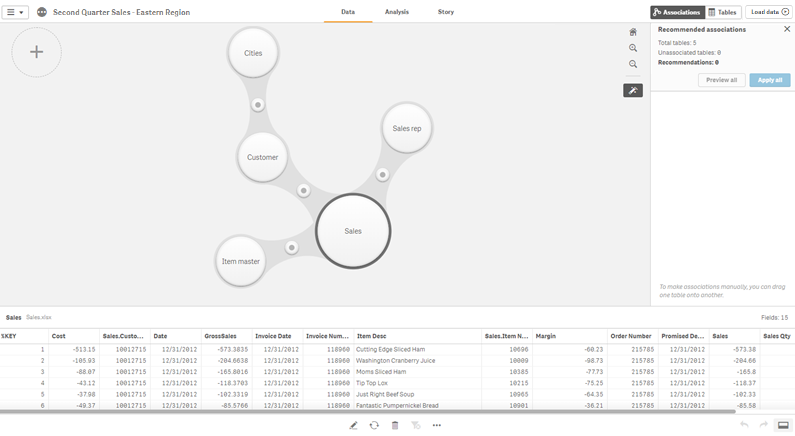Open the navigation menu dropdown
The image size is (795, 436).
pyautogui.click(x=15, y=12)
